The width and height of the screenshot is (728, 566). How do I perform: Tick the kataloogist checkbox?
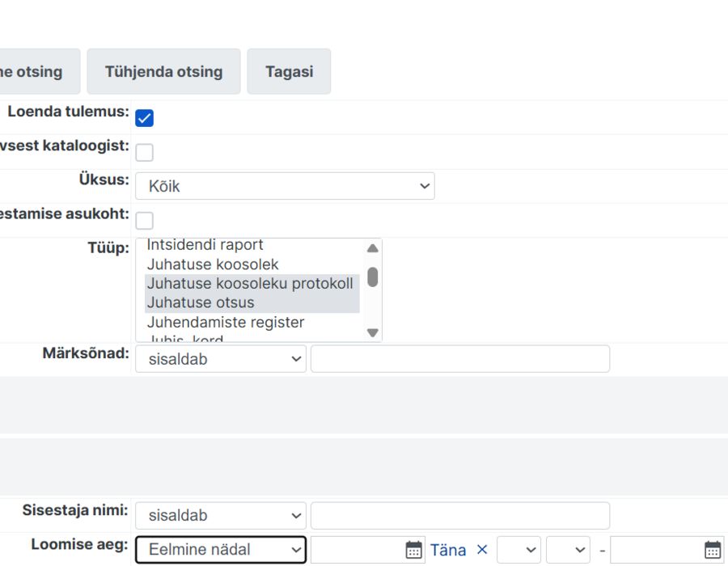point(145,152)
